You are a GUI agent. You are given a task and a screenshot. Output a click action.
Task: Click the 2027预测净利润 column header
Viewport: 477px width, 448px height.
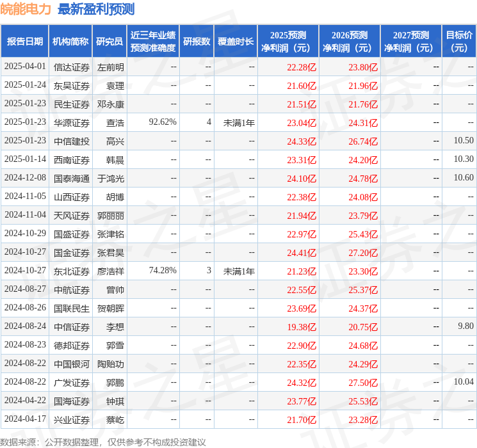(411, 42)
